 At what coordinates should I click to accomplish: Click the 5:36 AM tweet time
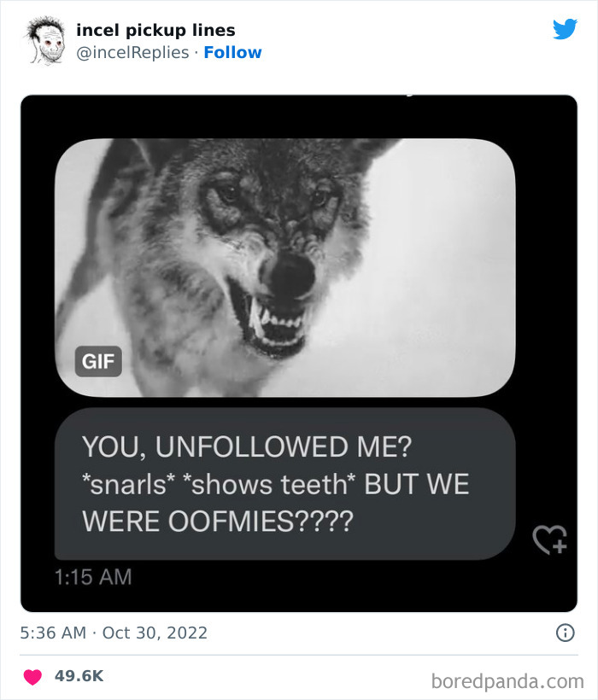click(x=53, y=633)
